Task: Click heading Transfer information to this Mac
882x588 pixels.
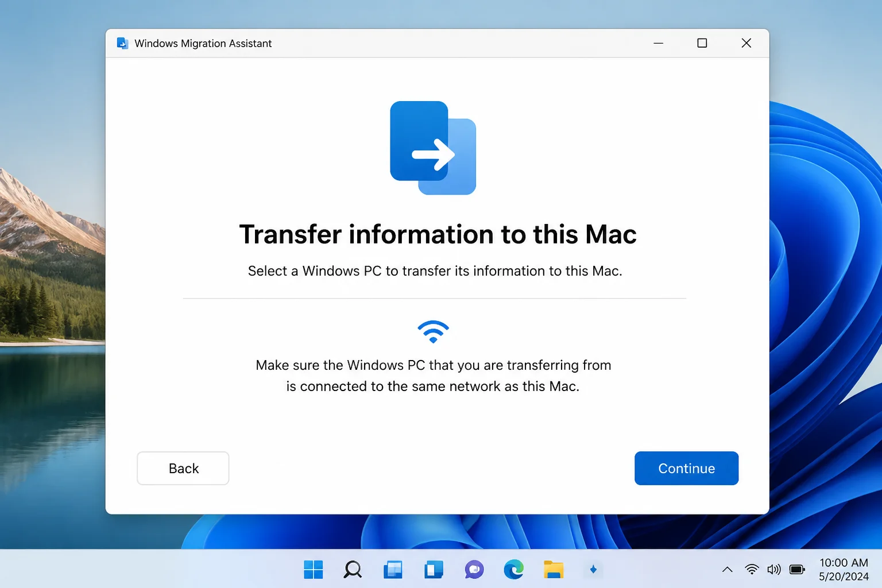Action: [438, 234]
